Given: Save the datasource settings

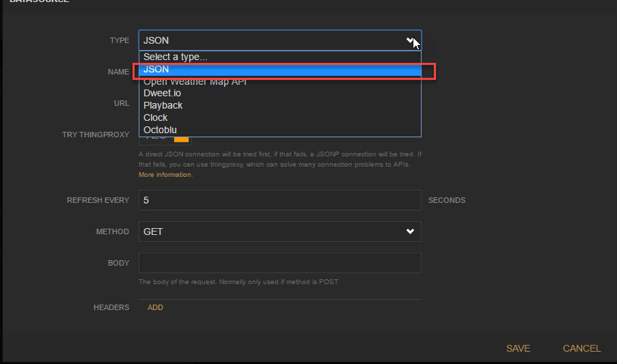Looking at the screenshot, I should pyautogui.click(x=518, y=348).
